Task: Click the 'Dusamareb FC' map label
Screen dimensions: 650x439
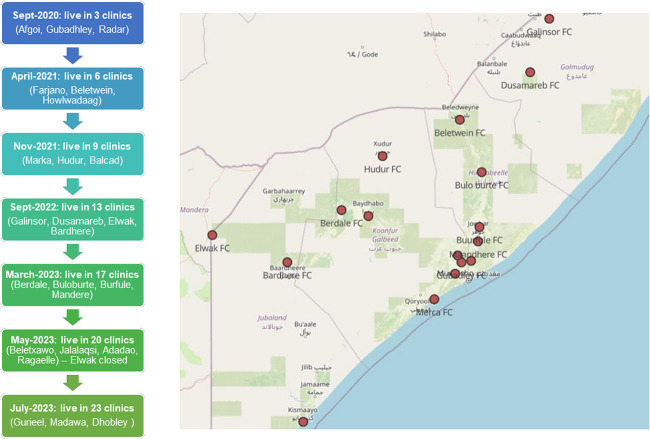Action: (x=530, y=85)
